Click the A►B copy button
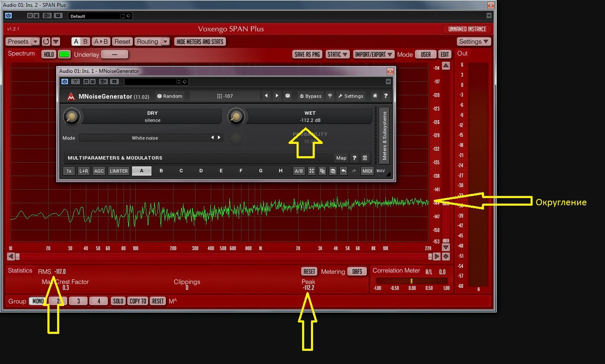The width and height of the screenshot is (605, 364). (101, 42)
